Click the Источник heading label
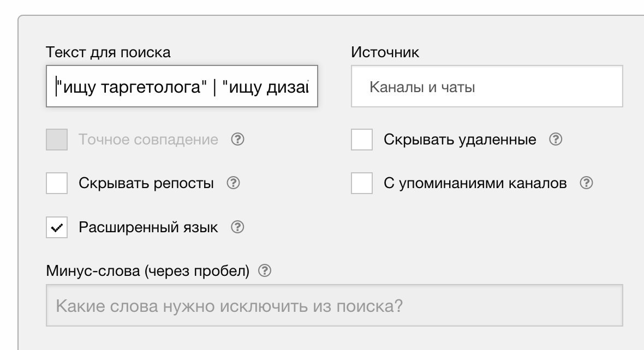The image size is (644, 350). pos(385,52)
